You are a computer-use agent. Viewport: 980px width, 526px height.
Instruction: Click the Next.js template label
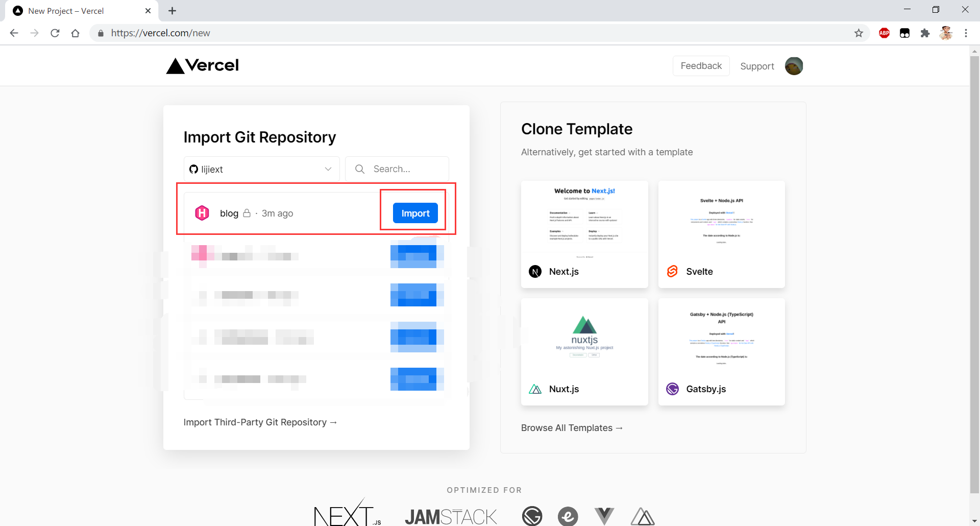tap(563, 272)
